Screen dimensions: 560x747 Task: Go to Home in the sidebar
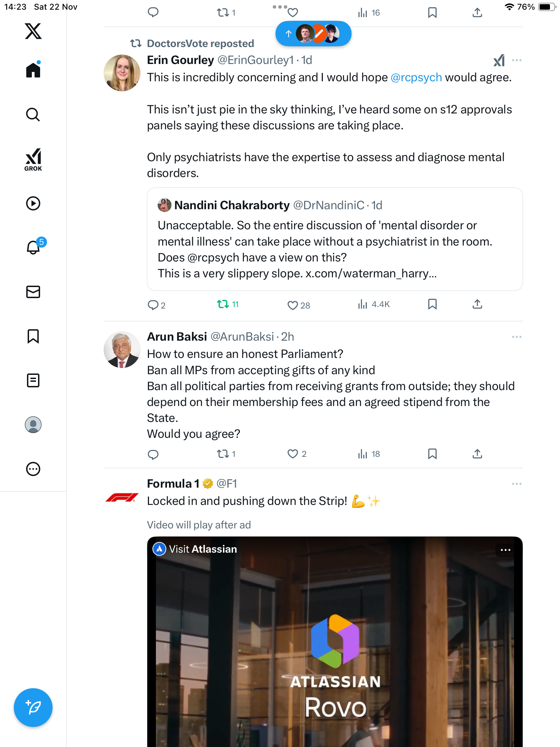click(x=33, y=71)
